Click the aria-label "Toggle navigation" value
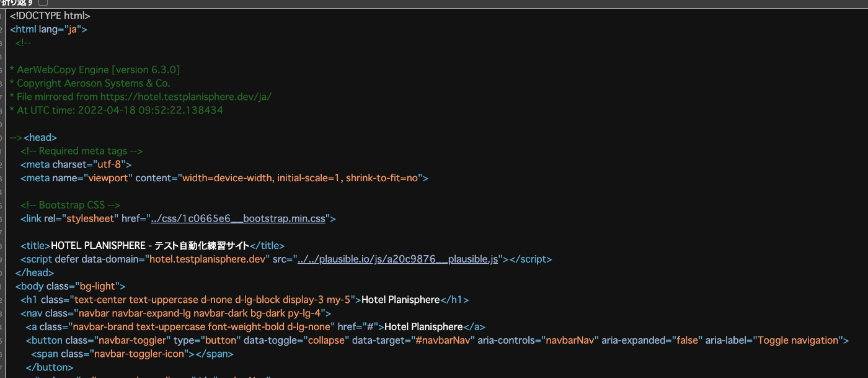Viewport: 868px width, 378px height. [x=798, y=340]
